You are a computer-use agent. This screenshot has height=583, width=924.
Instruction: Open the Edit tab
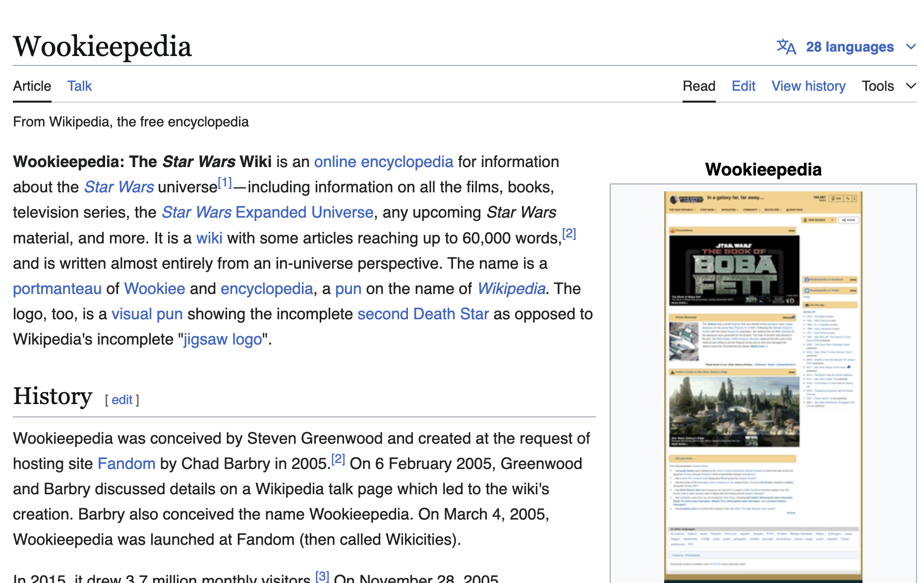[743, 86]
